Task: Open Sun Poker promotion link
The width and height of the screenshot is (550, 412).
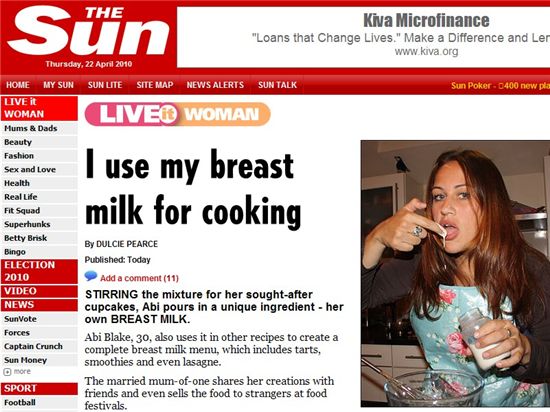Action: click(x=500, y=86)
